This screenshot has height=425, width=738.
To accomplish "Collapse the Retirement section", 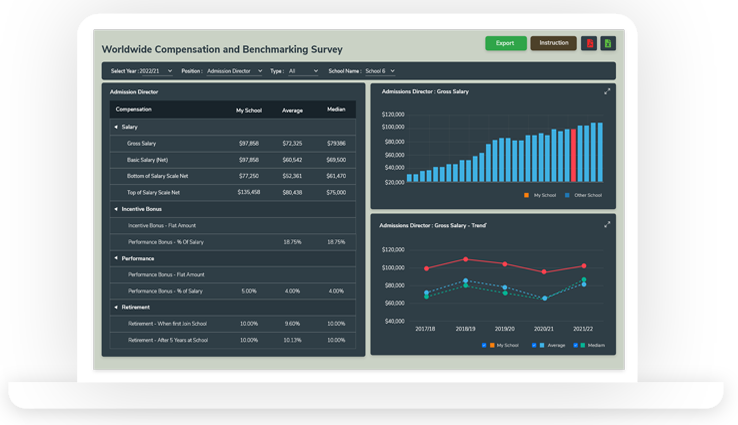I will (116, 307).
